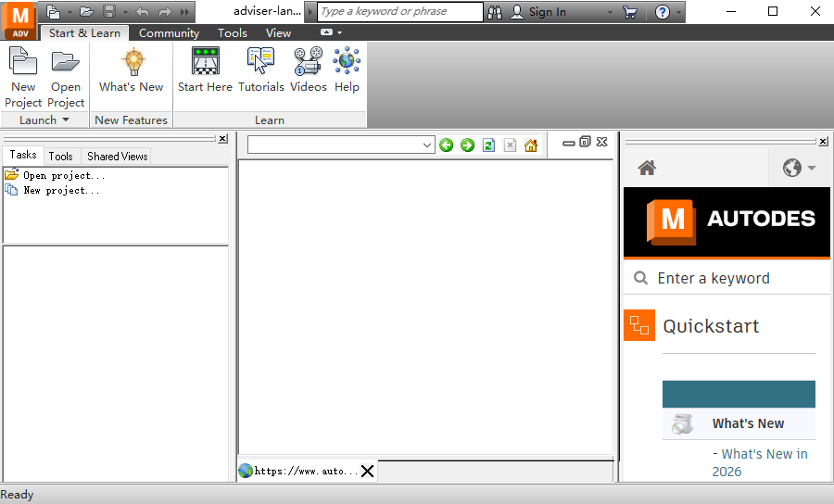The image size is (834, 504).
Task: Expand the Sign In dropdown arrow
Action: click(610, 12)
